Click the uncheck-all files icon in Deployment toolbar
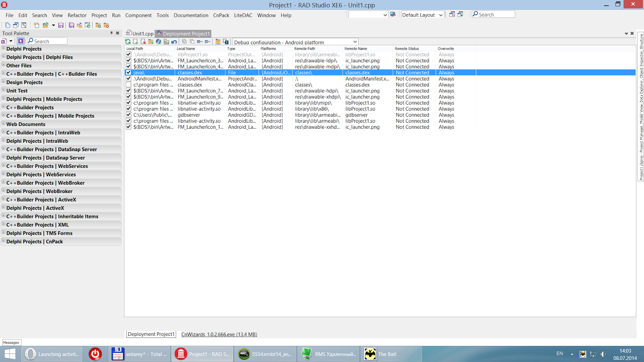Screen dimensions: 644x362 point(192,42)
